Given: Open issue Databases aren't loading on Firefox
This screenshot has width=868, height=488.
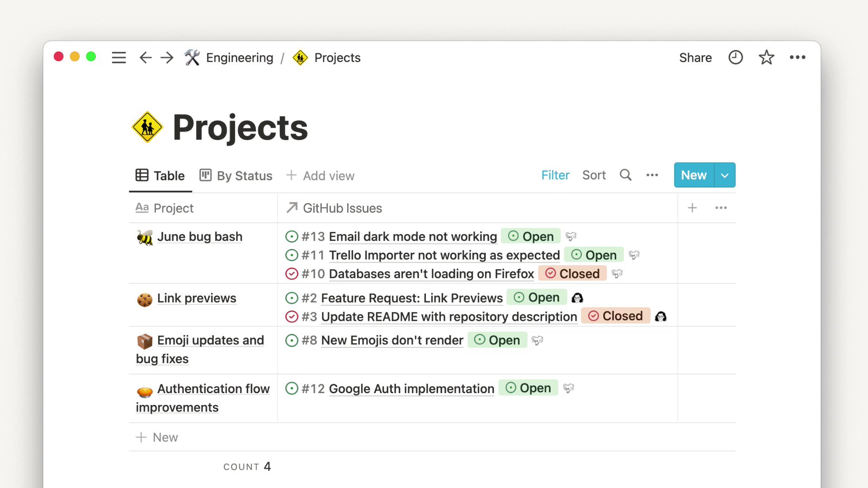Looking at the screenshot, I should (x=431, y=274).
